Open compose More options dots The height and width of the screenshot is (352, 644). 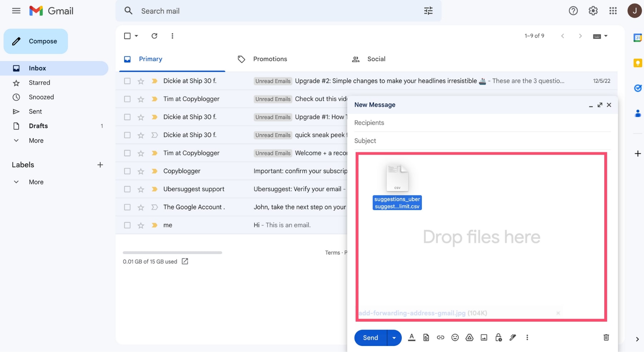click(527, 337)
